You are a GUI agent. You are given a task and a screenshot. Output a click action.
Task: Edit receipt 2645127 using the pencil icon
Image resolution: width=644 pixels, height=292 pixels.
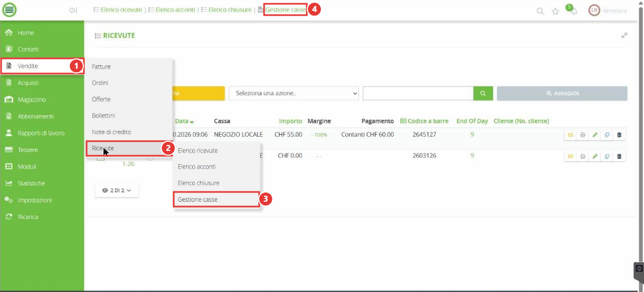[x=595, y=135]
